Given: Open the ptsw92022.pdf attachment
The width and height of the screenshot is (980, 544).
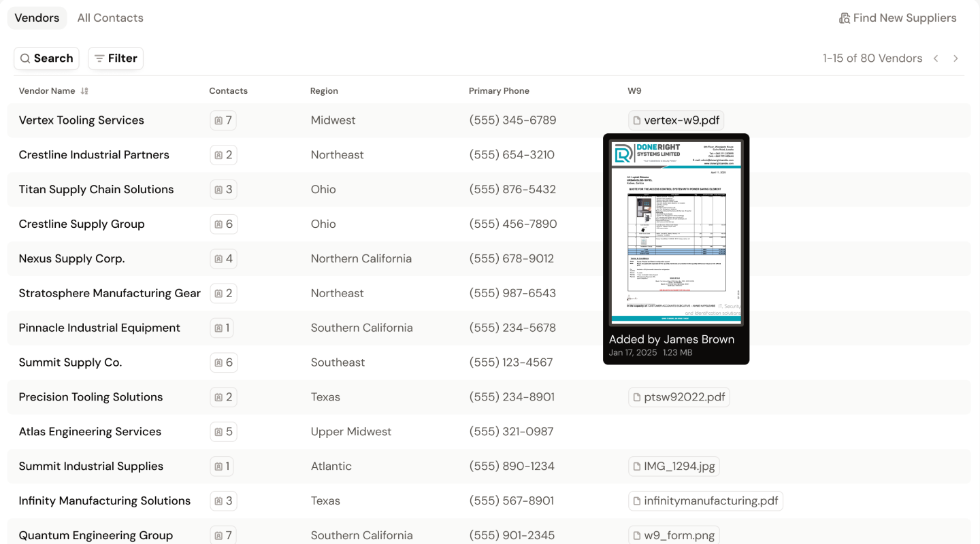Looking at the screenshot, I should [x=679, y=397].
